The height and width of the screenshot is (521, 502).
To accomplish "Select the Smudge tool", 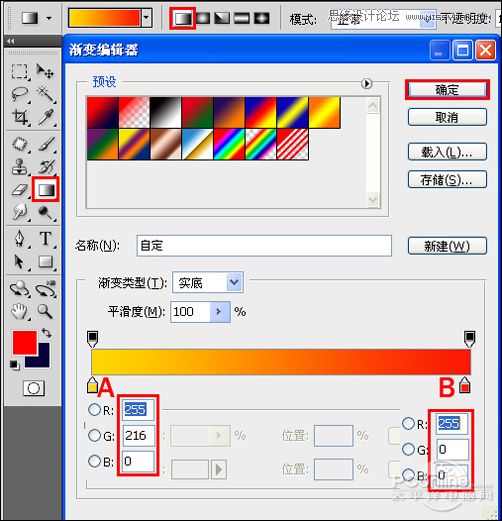I will pos(19,212).
